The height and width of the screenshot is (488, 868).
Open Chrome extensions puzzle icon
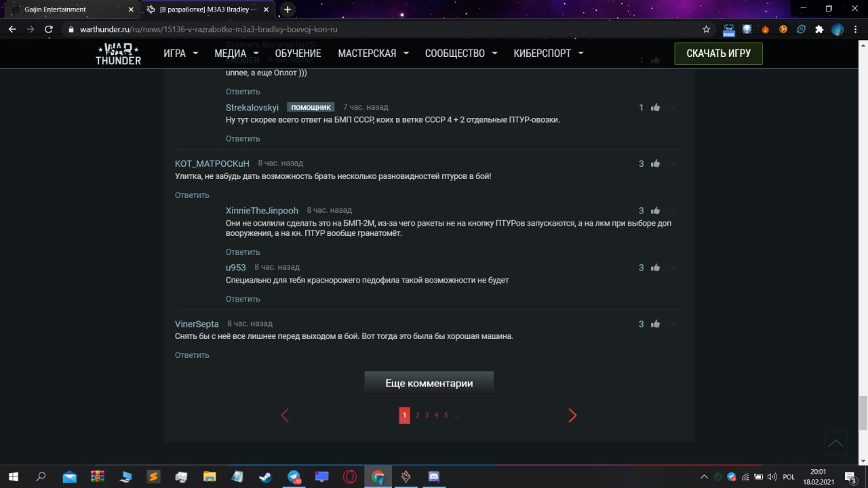pyautogui.click(x=819, y=29)
